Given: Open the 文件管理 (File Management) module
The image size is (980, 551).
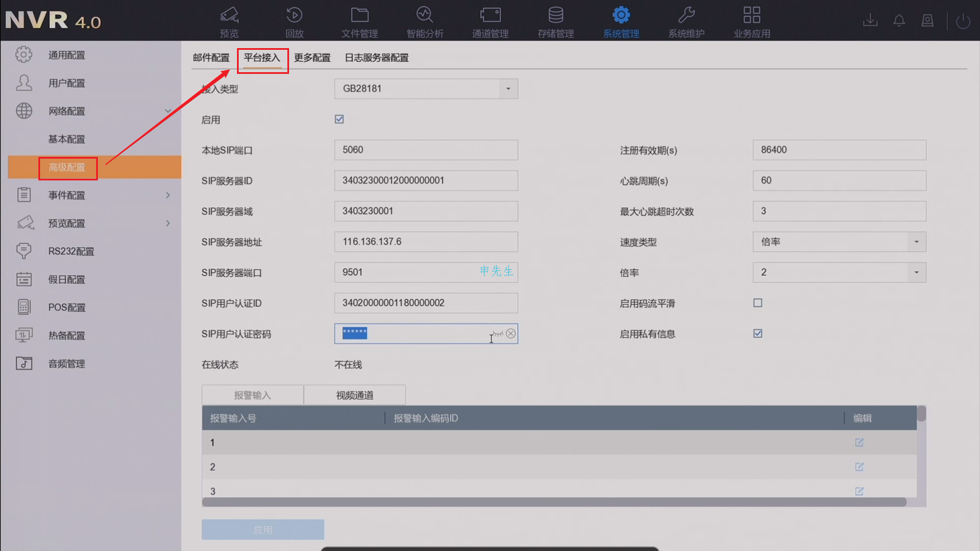Looking at the screenshot, I should pyautogui.click(x=359, y=20).
